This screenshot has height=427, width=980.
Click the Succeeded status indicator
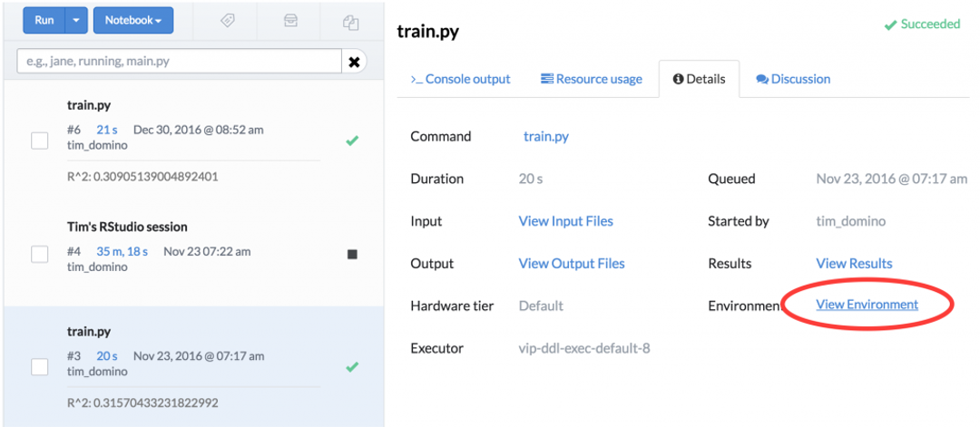click(x=922, y=24)
